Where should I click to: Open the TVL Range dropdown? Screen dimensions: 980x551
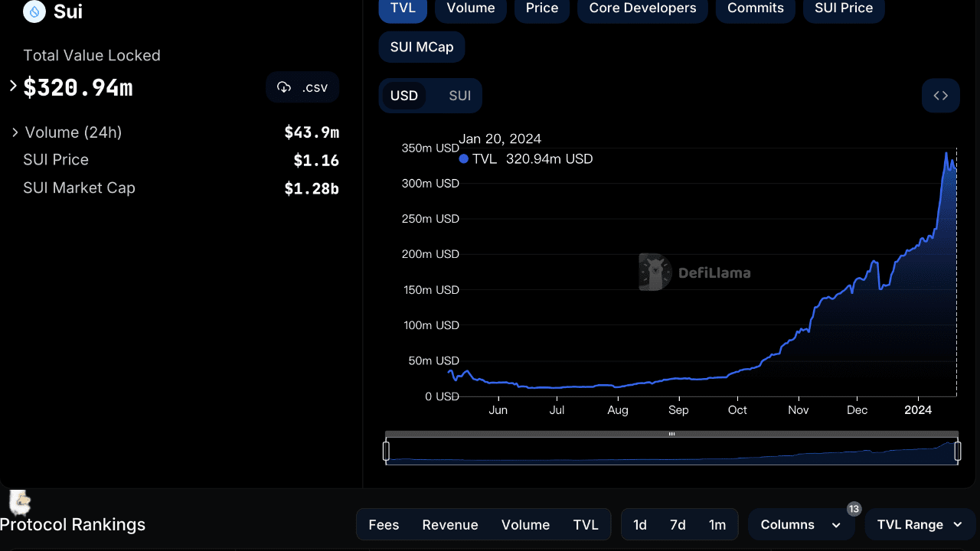[x=919, y=524]
